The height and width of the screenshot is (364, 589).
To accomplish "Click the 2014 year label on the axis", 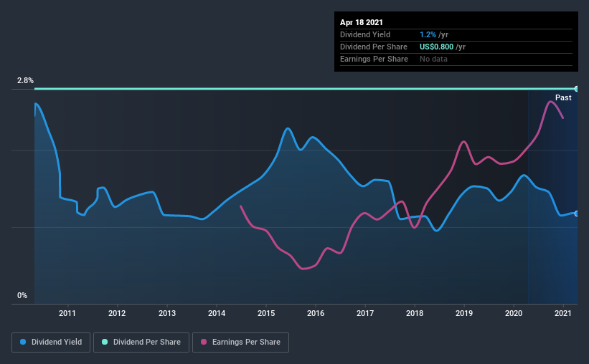I will 217,313.
